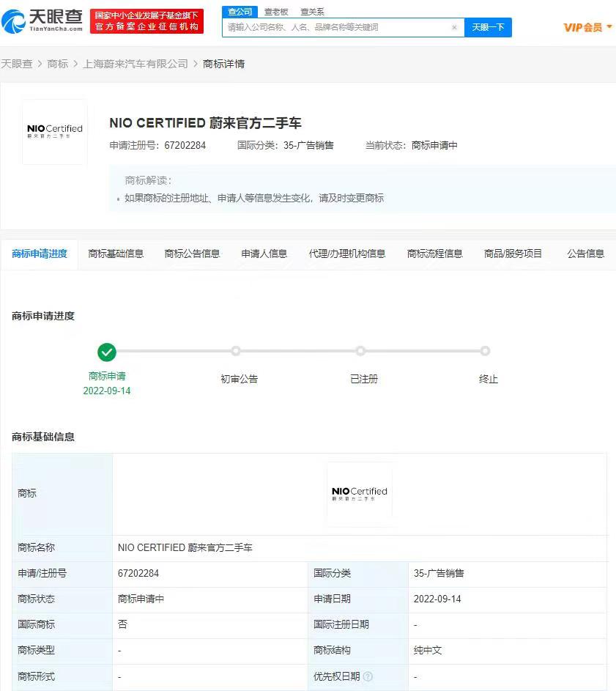Follow the 上海蔚来汽车有限公司 breadcrumb link

pyautogui.click(x=136, y=64)
